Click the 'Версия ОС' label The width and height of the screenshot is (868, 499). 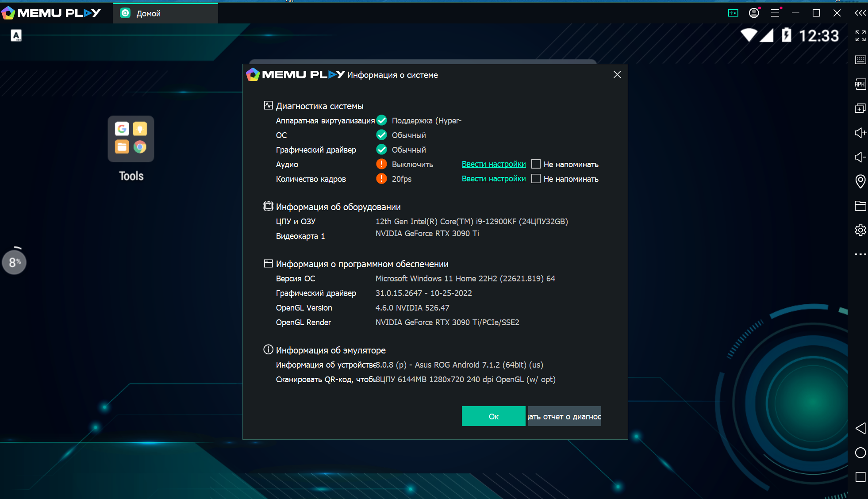coord(296,279)
